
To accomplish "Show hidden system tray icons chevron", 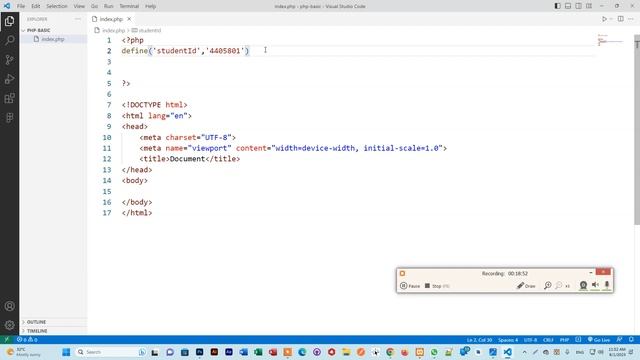I will (524, 352).
